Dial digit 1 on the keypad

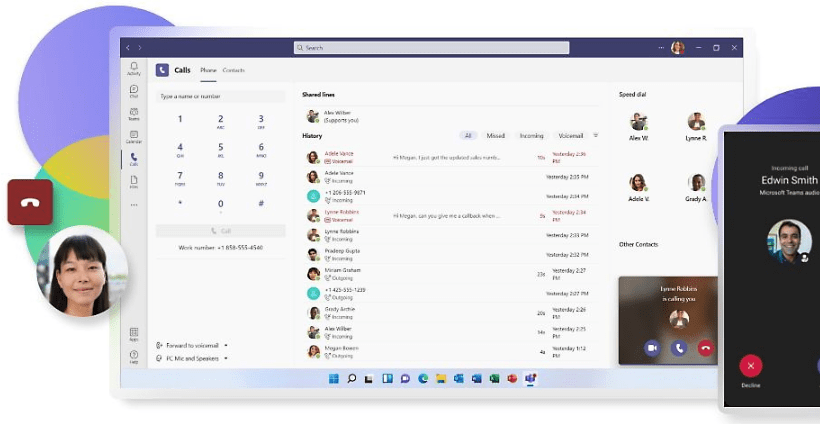pos(180,120)
